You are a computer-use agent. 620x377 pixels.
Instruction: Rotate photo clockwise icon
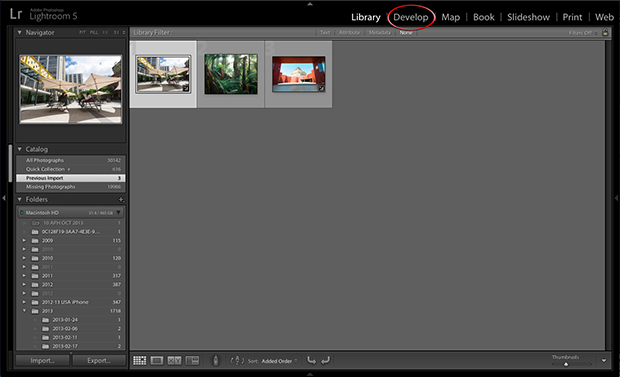(x=325, y=360)
